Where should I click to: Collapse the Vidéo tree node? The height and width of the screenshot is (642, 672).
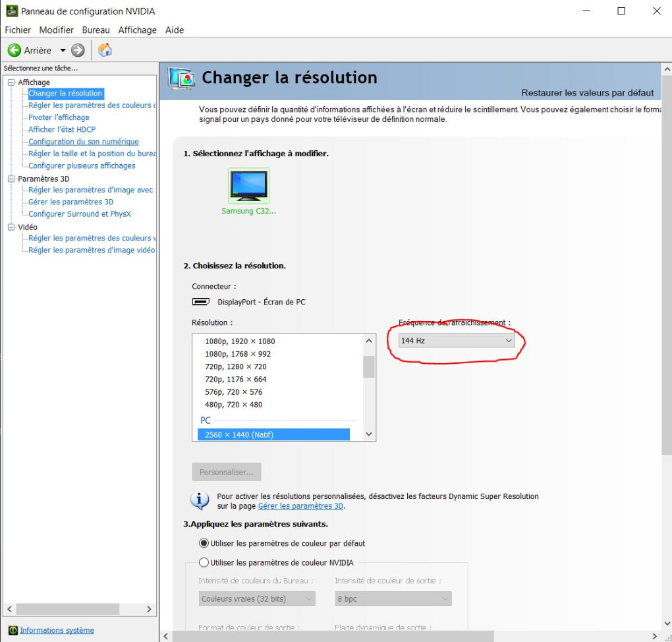coord(11,227)
